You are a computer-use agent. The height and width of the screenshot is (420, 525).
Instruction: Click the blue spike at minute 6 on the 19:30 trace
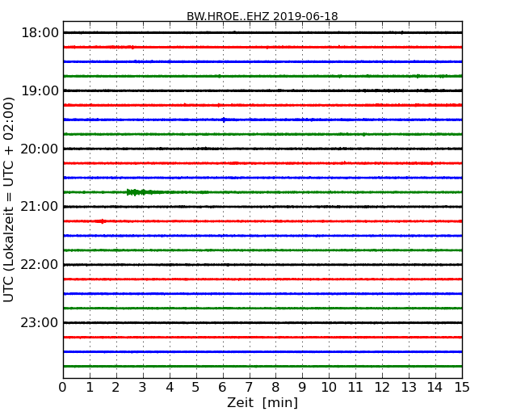[224, 120]
